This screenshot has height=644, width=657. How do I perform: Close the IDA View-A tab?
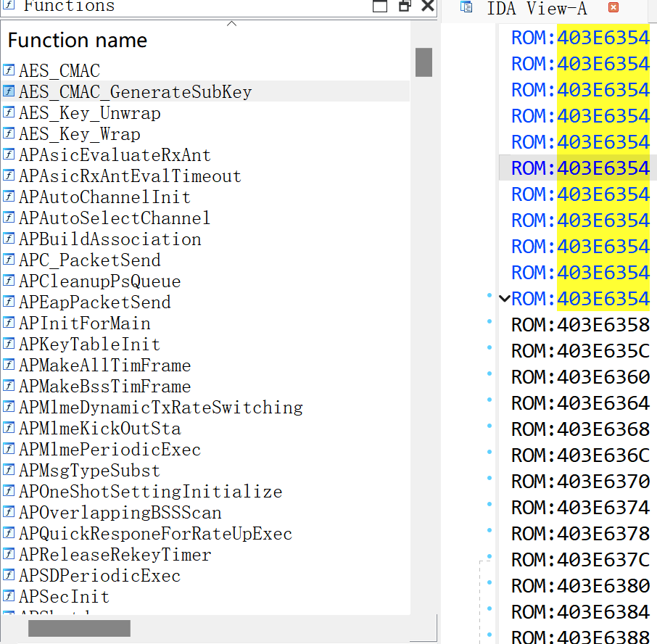[x=613, y=8]
